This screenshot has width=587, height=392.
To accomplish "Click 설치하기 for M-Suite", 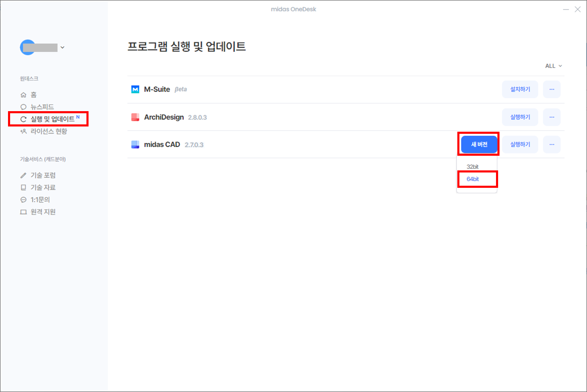I will [x=520, y=89].
